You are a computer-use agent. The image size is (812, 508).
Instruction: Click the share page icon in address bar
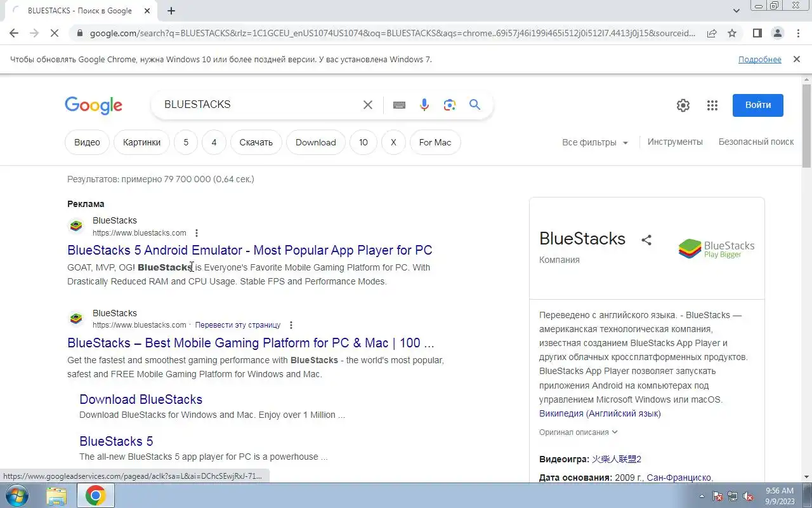click(x=712, y=33)
